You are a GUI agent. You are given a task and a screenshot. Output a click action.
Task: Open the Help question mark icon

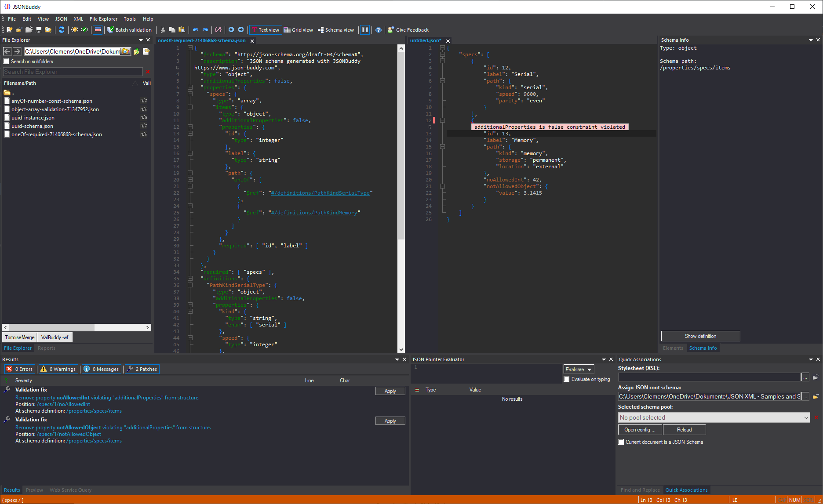(x=379, y=30)
